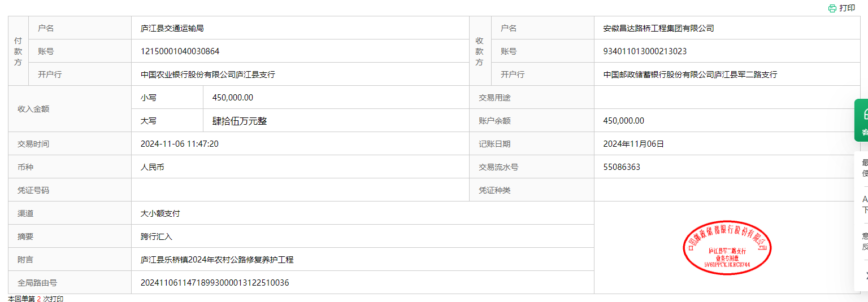Select payee account number 934011013000213023
This screenshot has height=302, width=868.
[645, 51]
